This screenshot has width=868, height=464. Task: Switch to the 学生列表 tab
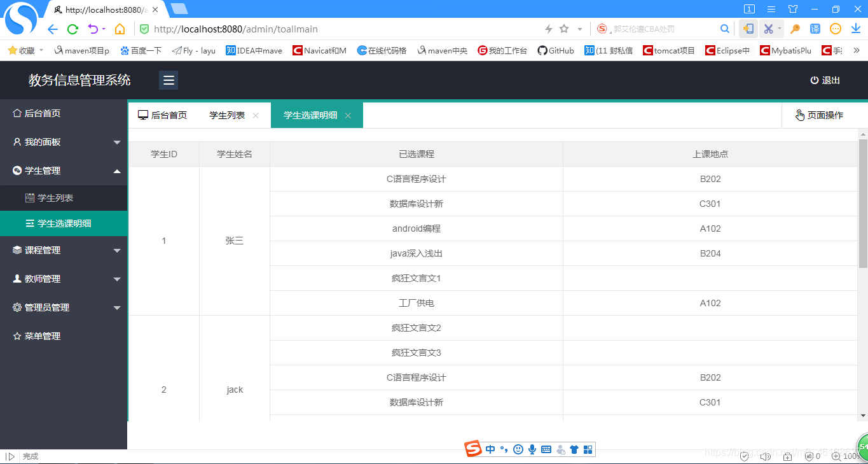pyautogui.click(x=227, y=115)
